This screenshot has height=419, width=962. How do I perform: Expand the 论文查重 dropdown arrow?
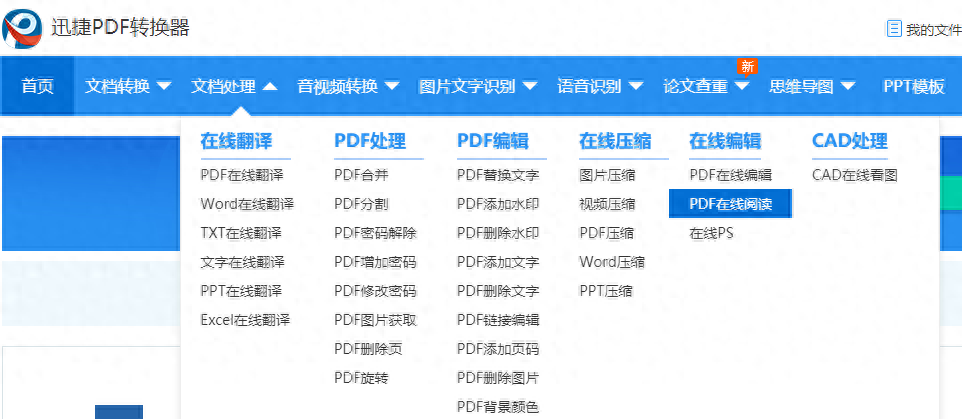[x=742, y=86]
